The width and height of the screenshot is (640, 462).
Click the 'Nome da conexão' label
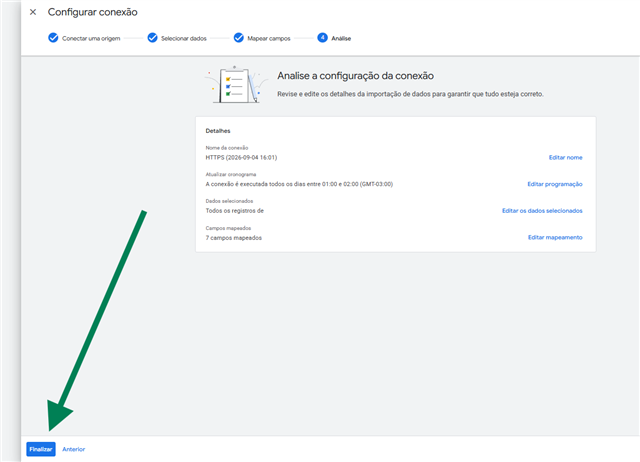[x=227, y=148]
